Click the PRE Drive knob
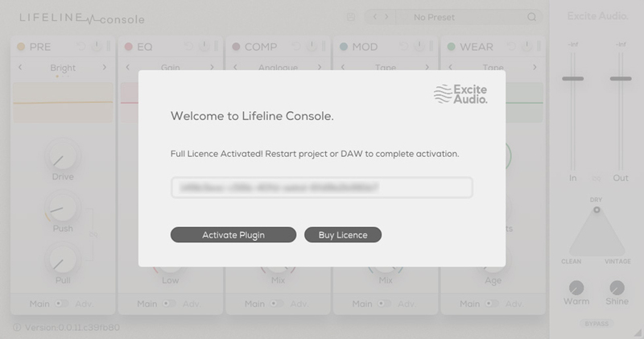 pos(63,156)
